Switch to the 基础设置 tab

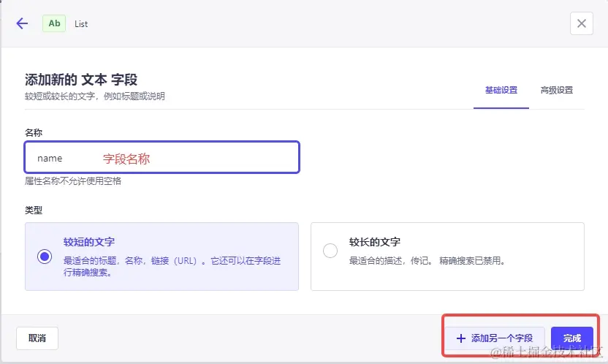501,90
